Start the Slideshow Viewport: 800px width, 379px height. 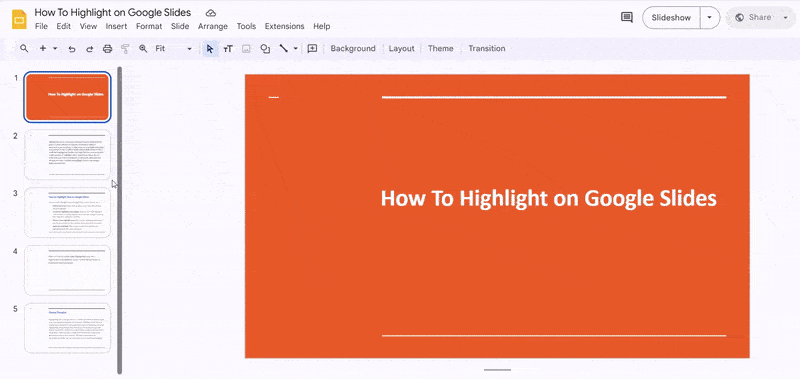click(x=671, y=17)
